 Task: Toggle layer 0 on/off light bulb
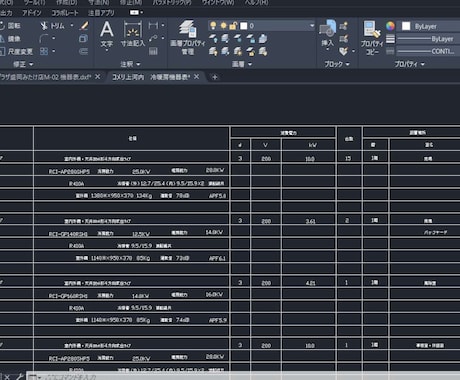[x=213, y=26]
